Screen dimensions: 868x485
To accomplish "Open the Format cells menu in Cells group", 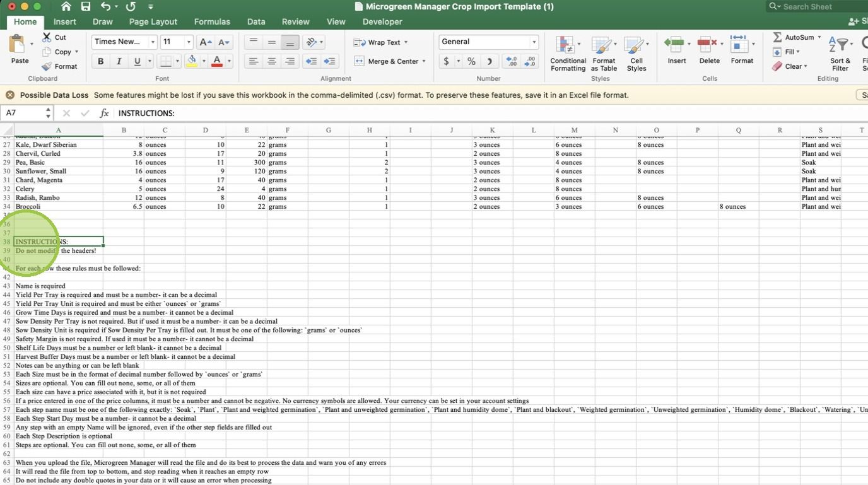I will (742, 50).
